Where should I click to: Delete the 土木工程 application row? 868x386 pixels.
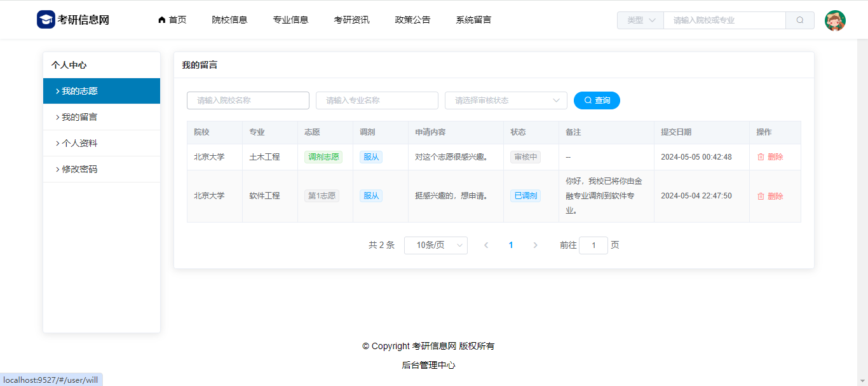[x=770, y=157]
